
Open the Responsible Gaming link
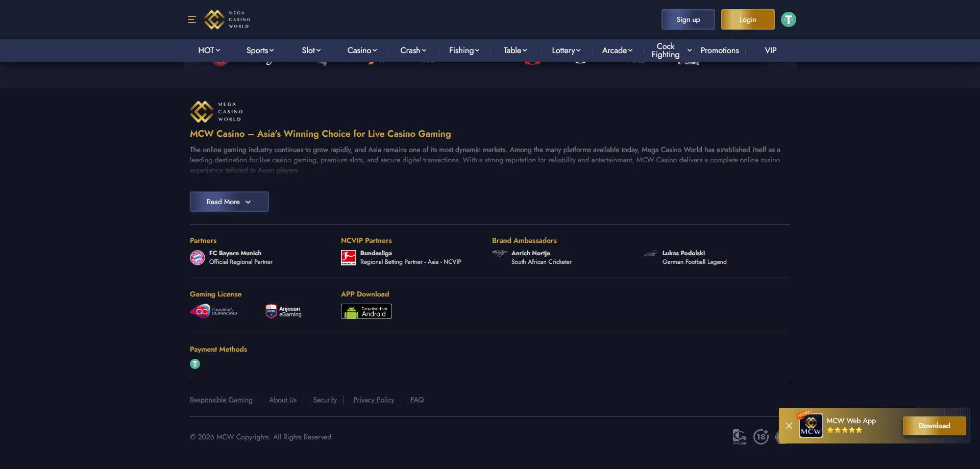(221, 400)
